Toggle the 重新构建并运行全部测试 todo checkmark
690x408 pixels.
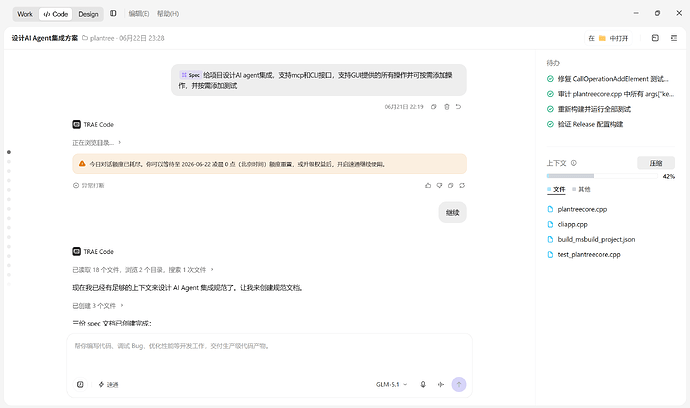click(x=550, y=109)
